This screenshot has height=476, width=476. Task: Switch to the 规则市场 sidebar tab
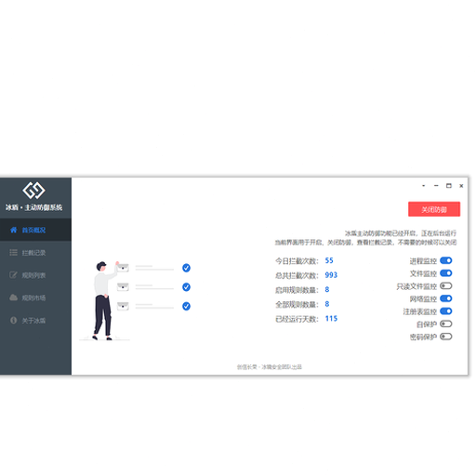click(x=35, y=297)
